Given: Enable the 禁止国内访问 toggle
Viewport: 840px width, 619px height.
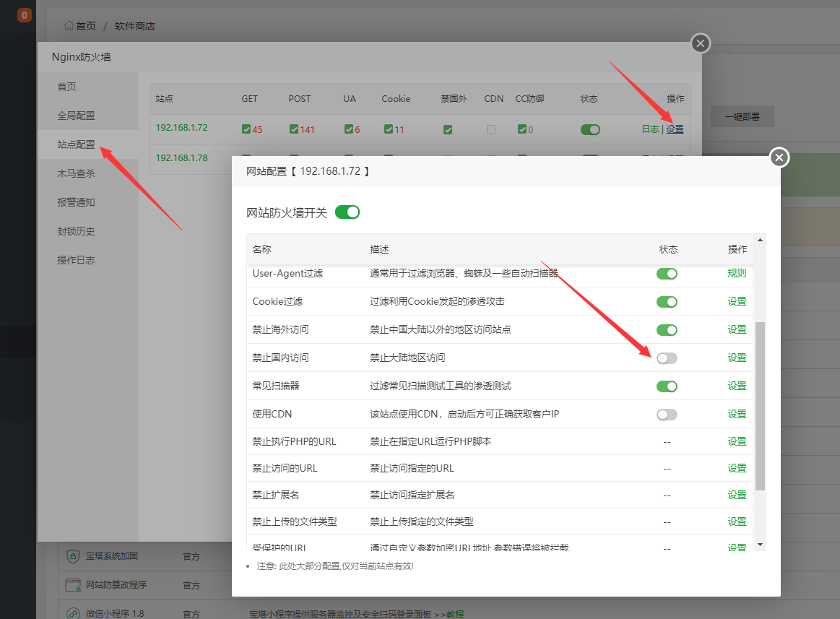Looking at the screenshot, I should [x=667, y=358].
